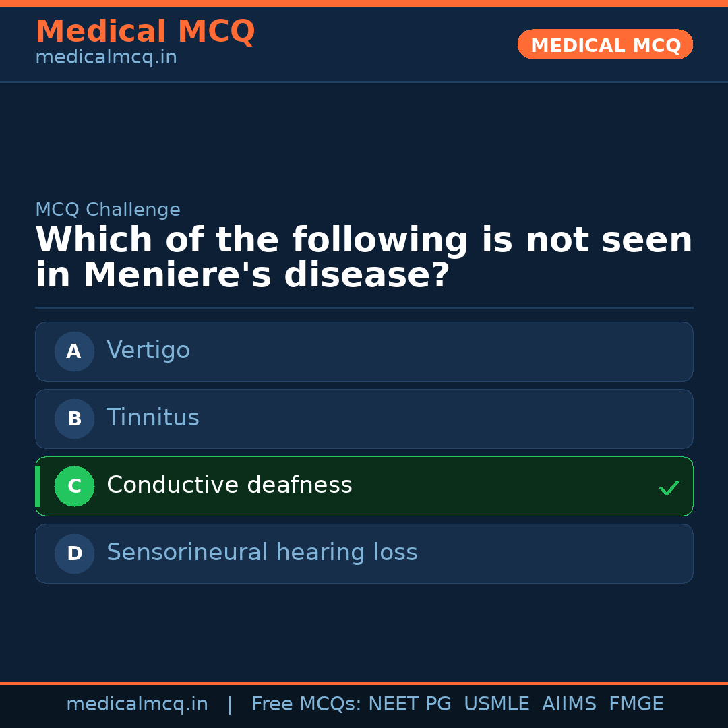Click the green checkmark on option C
This screenshot has width=728, height=728.
669,487
